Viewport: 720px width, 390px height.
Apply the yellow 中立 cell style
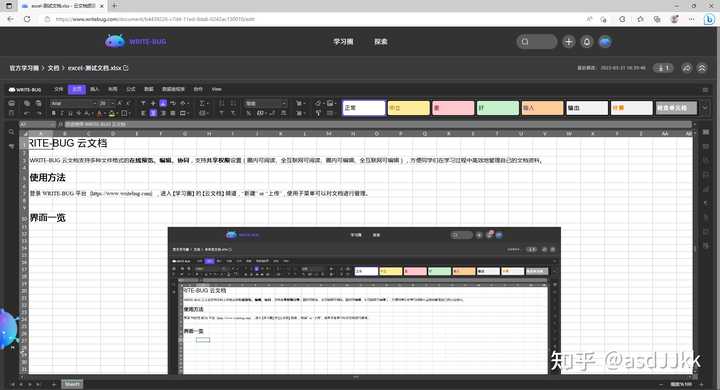408,108
